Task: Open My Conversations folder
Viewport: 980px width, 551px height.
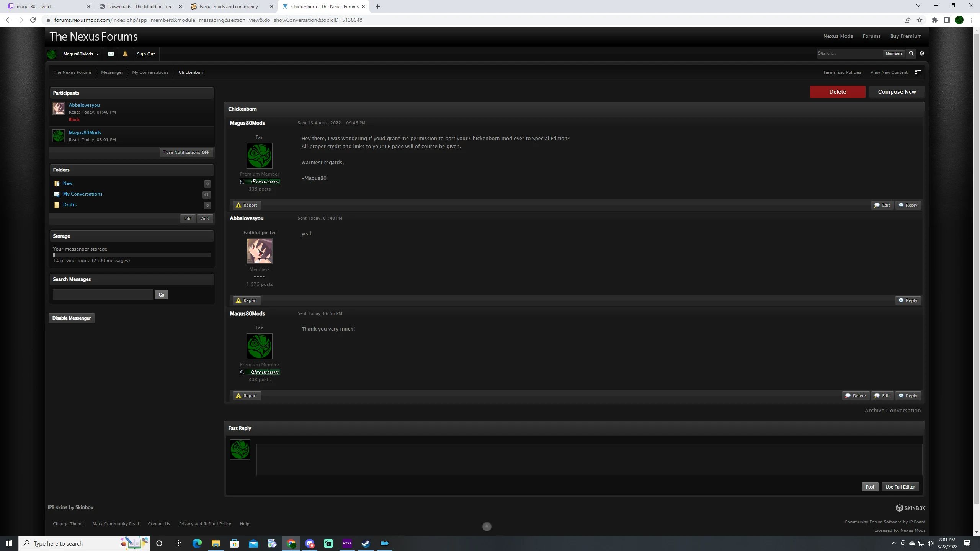Action: coord(83,194)
